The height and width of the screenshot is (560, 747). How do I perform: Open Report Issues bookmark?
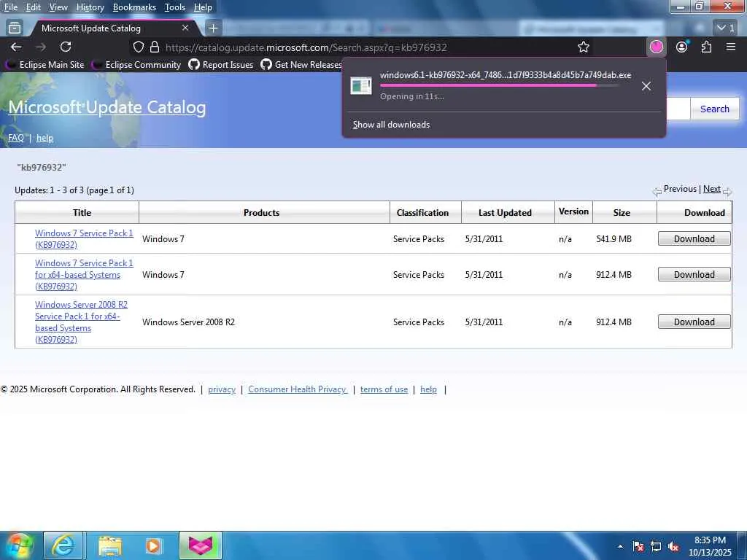pos(221,65)
